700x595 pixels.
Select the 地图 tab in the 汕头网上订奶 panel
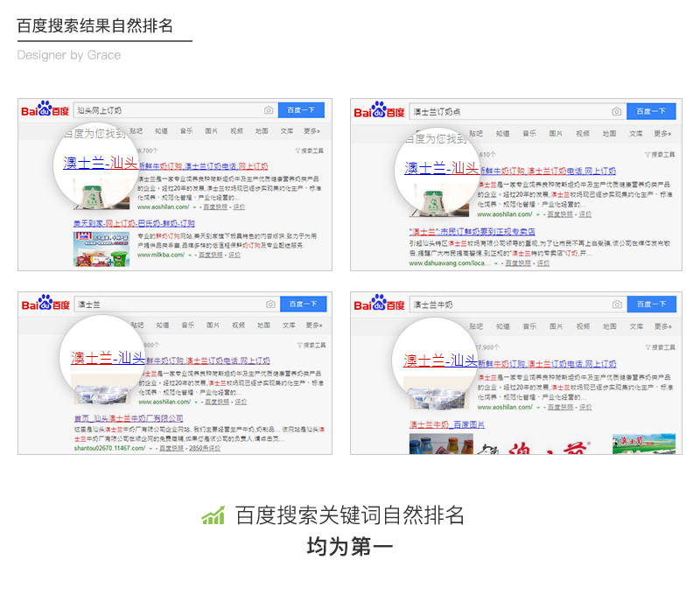[x=262, y=130]
